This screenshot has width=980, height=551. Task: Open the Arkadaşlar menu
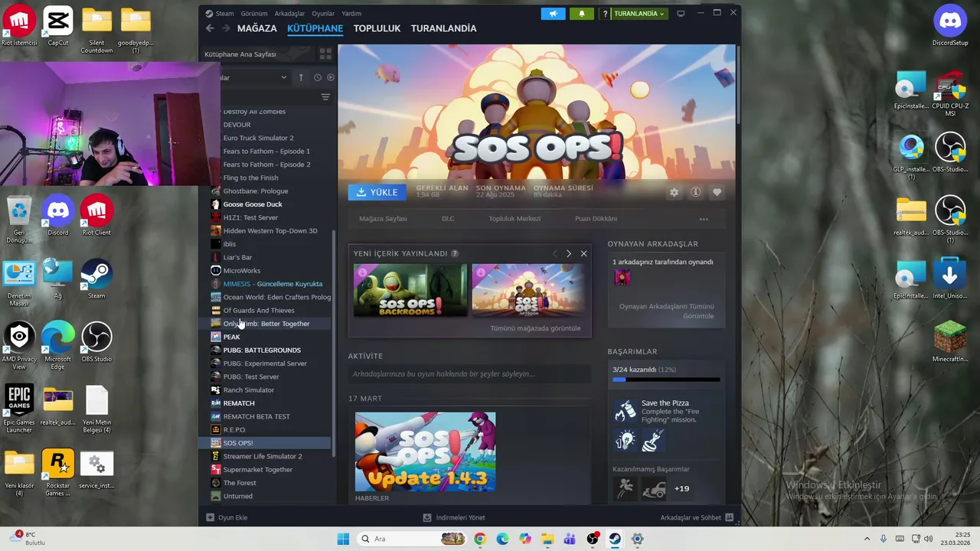coord(289,14)
